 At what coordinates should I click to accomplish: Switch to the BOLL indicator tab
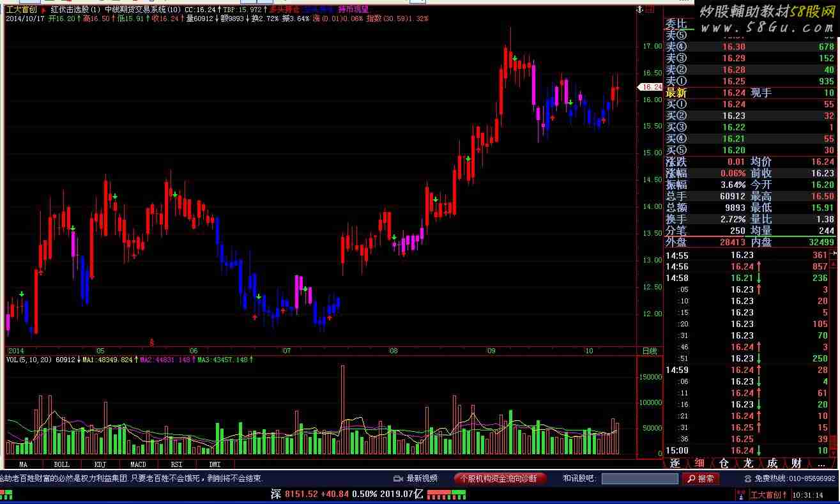click(61, 464)
